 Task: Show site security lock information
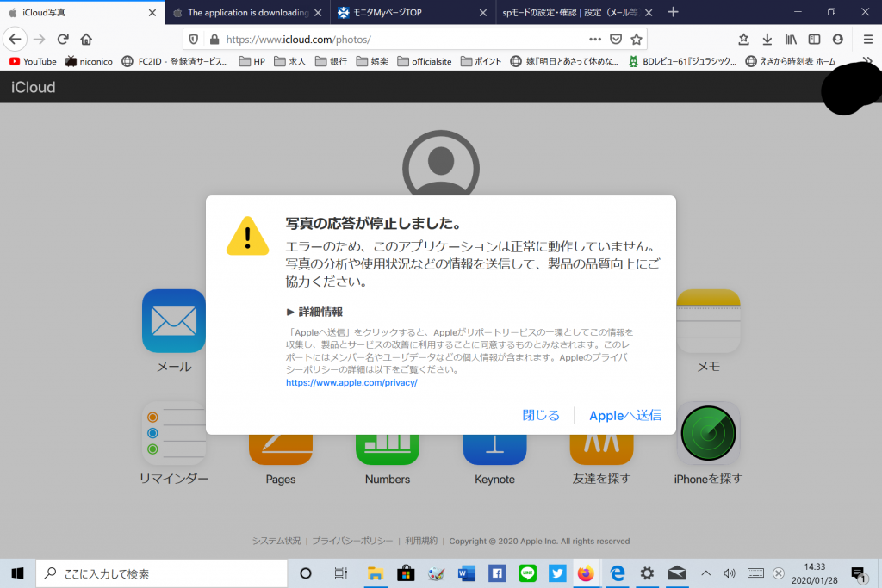[214, 40]
